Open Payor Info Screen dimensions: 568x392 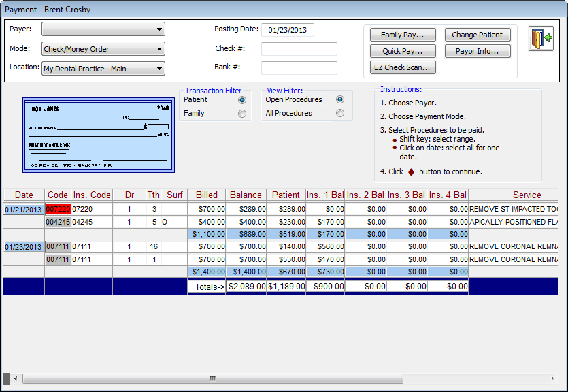click(477, 51)
